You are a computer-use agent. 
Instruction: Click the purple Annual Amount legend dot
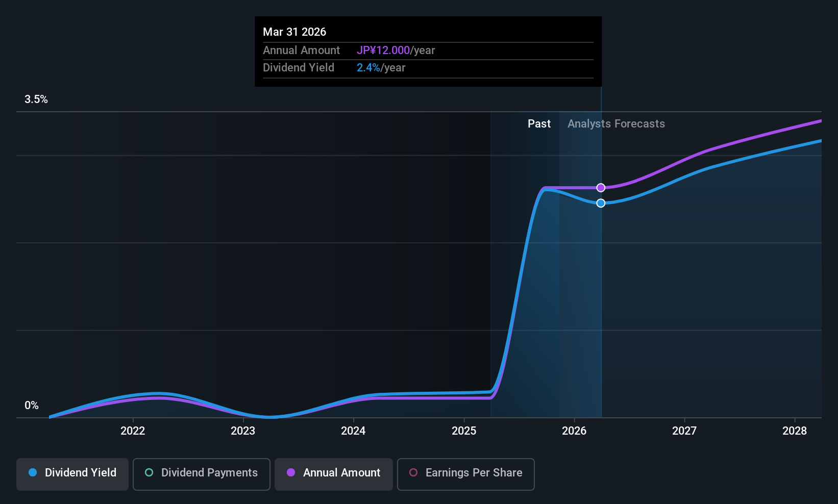pos(291,472)
